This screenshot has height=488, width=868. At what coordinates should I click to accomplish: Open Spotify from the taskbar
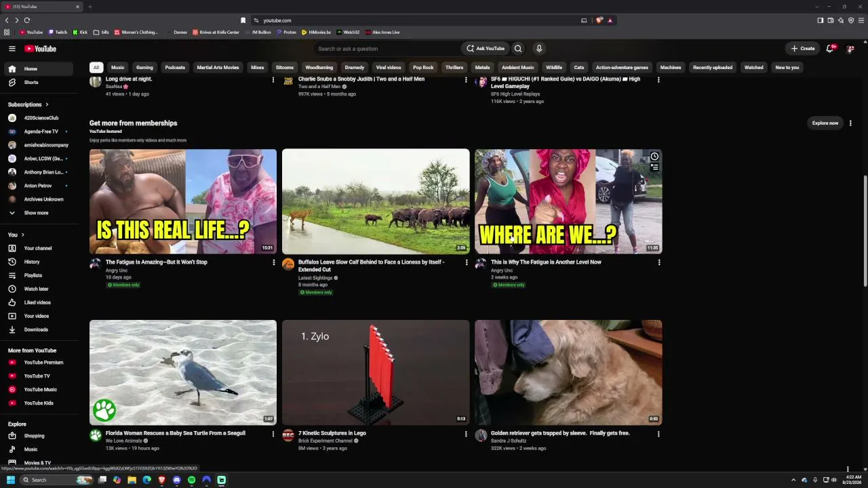(192, 480)
